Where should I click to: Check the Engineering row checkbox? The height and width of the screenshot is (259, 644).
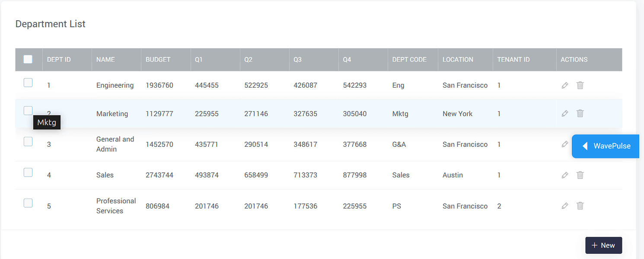click(x=28, y=83)
